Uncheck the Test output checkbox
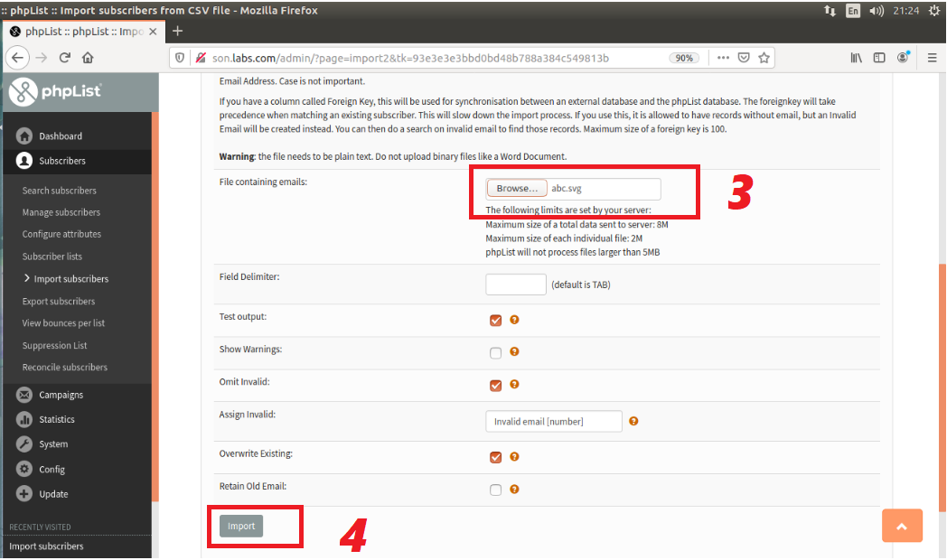Screen dimensions: 947x560 coord(496,321)
